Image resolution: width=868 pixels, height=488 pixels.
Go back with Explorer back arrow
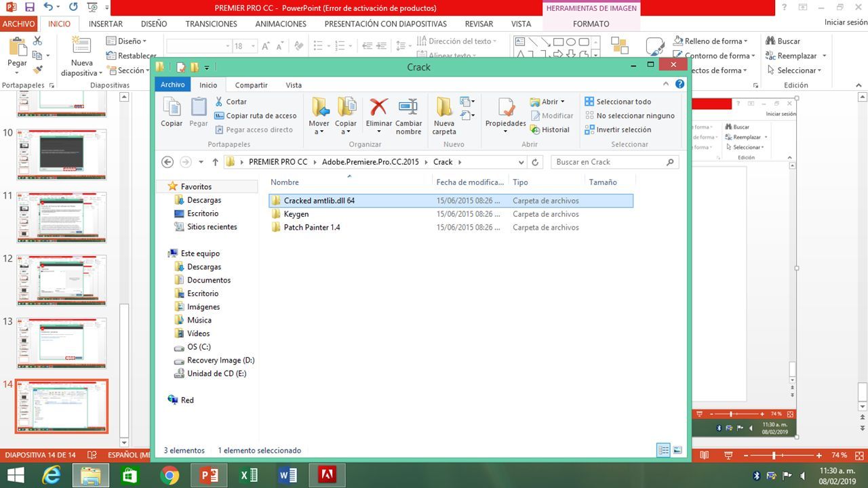167,162
